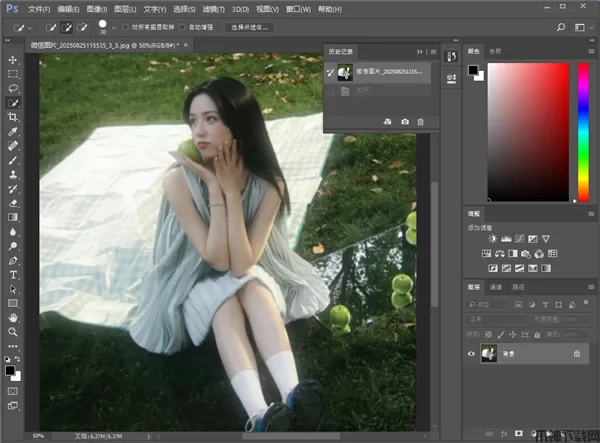This screenshot has width=600, height=443.
Task: Switch to the 色板 tab
Action: coord(496,50)
